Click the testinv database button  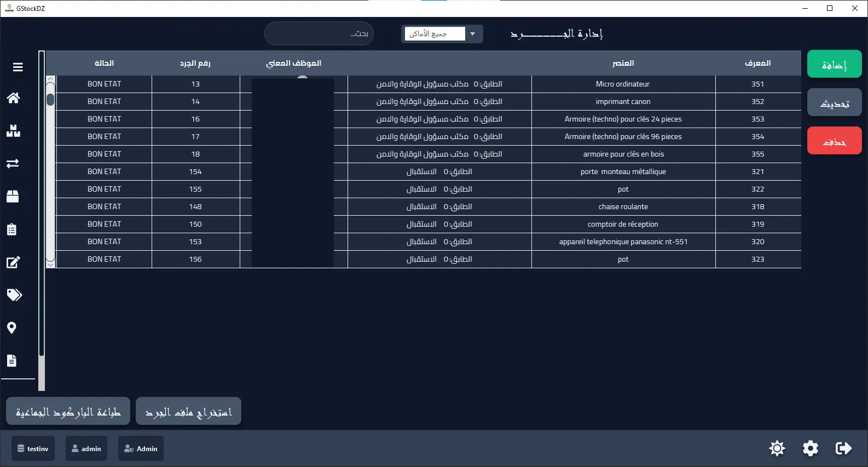pos(33,448)
